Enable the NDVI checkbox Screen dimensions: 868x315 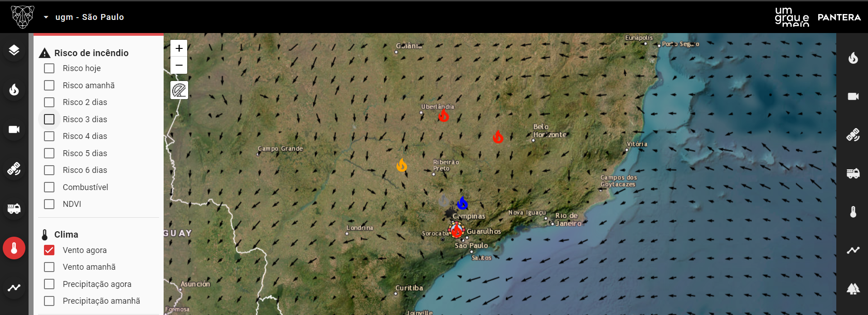click(x=49, y=204)
